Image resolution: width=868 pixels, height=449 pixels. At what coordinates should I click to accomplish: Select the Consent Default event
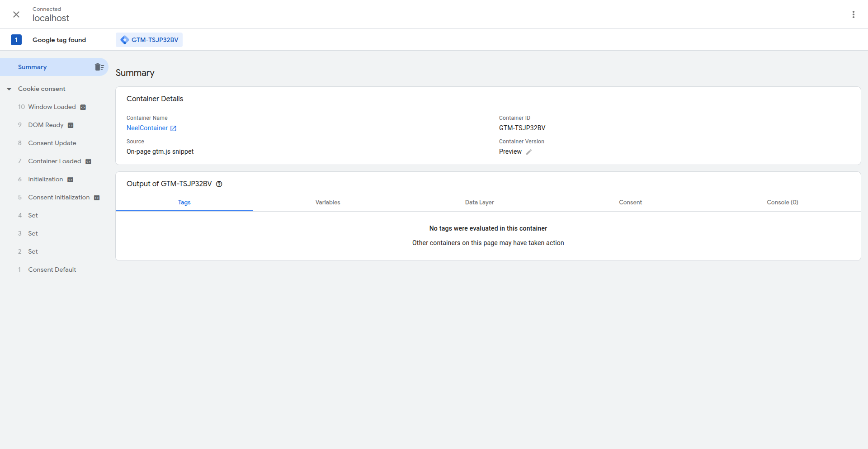52,269
